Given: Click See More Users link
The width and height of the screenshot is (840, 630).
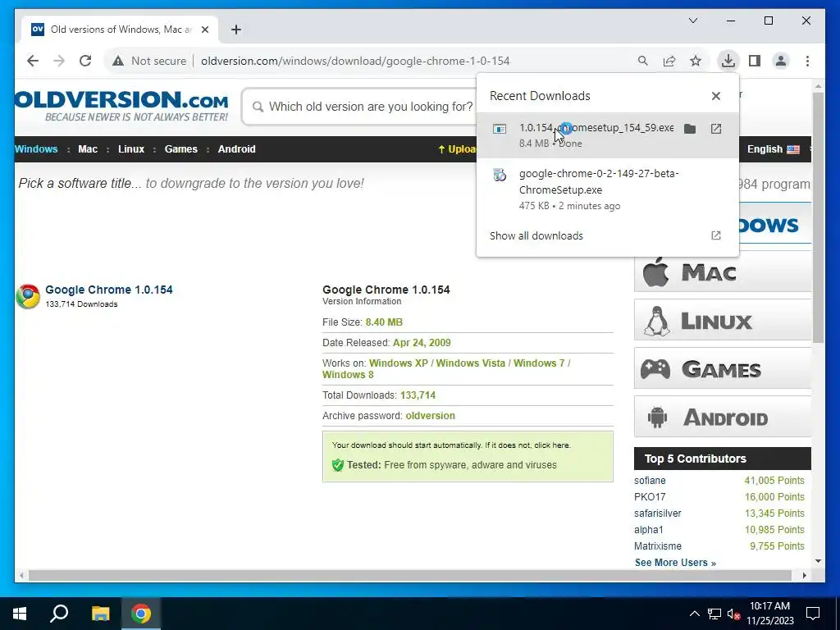Looking at the screenshot, I should click(675, 563).
